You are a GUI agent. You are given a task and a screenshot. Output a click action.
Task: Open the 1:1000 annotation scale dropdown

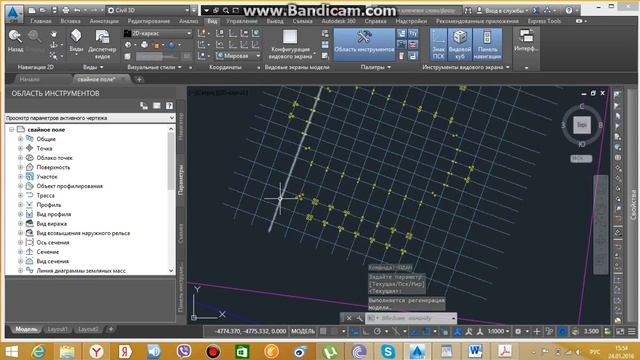[x=498, y=331]
